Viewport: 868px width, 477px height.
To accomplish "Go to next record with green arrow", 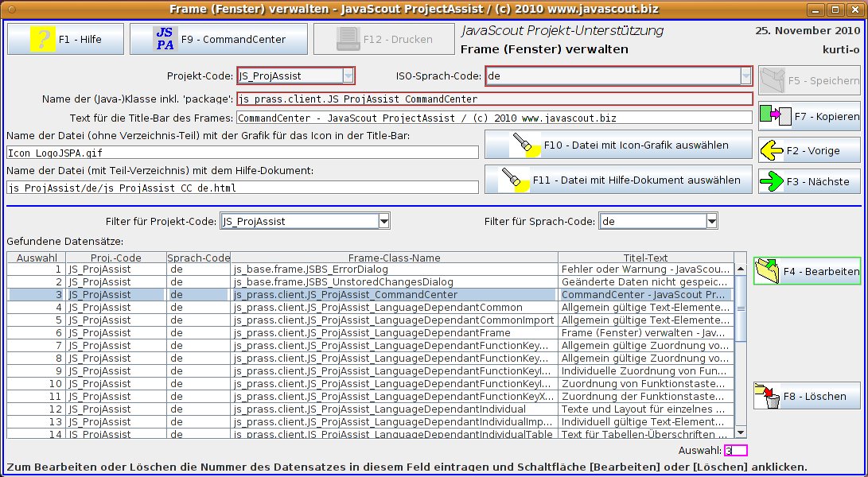I will [772, 181].
